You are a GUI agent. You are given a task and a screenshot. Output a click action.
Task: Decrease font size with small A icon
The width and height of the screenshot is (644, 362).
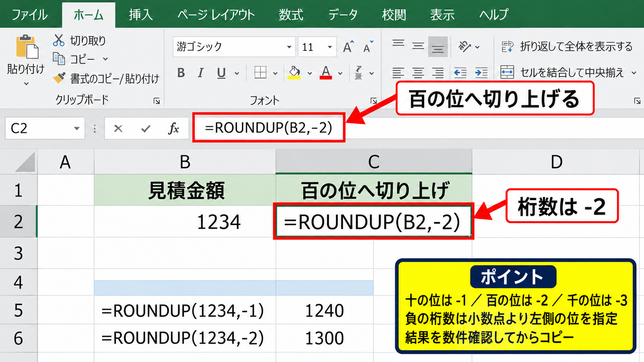368,47
